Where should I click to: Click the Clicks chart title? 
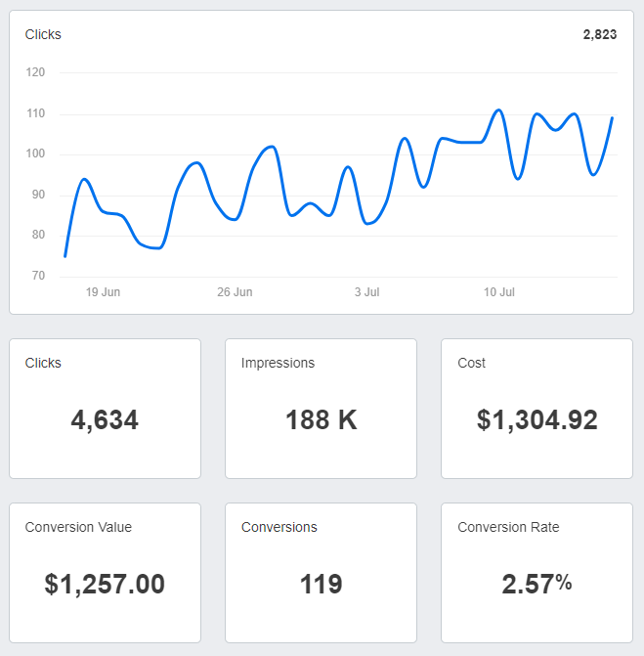(43, 34)
